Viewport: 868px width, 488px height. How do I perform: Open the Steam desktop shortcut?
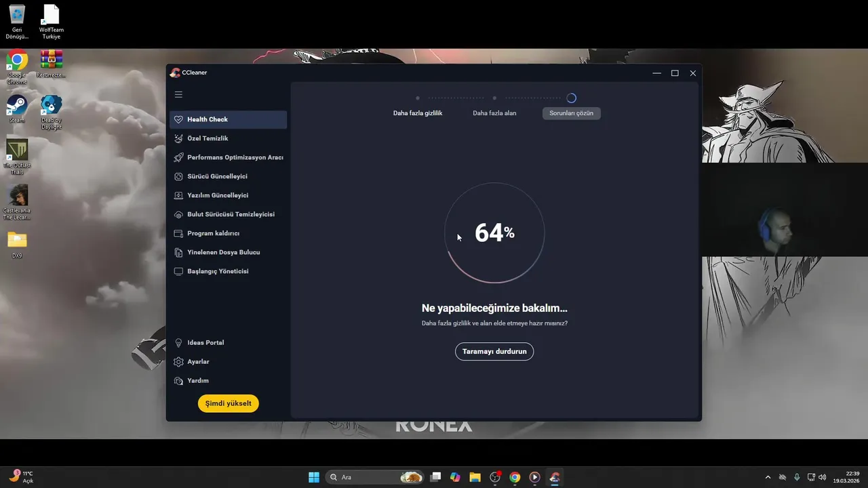pos(17,109)
